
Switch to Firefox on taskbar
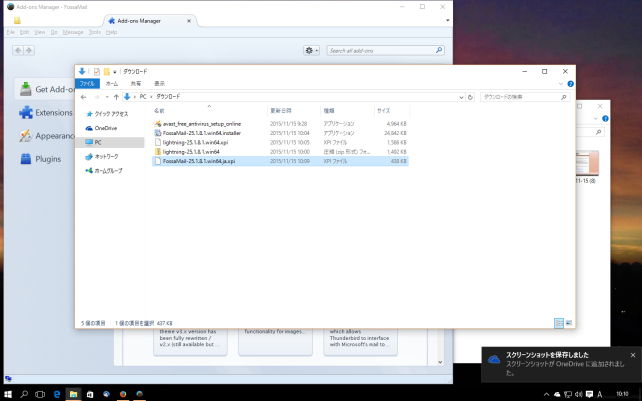click(x=123, y=394)
